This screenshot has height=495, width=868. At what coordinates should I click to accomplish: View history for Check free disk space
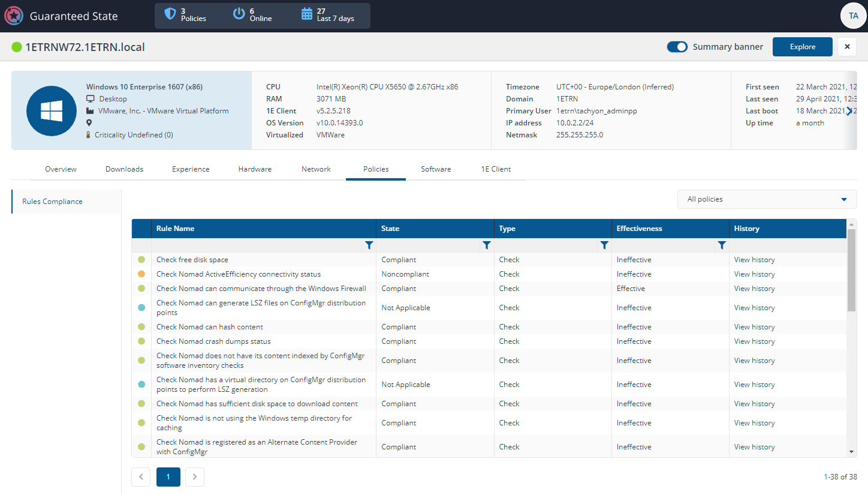tap(754, 260)
